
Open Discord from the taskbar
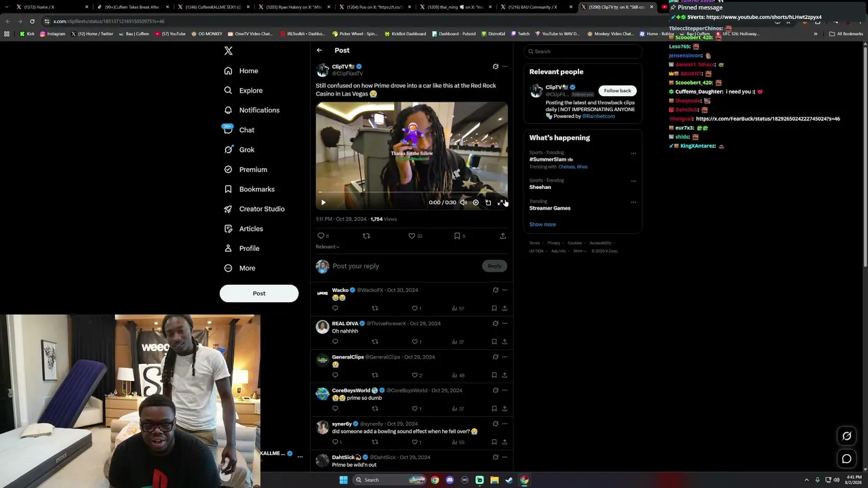pyautogui.click(x=450, y=480)
